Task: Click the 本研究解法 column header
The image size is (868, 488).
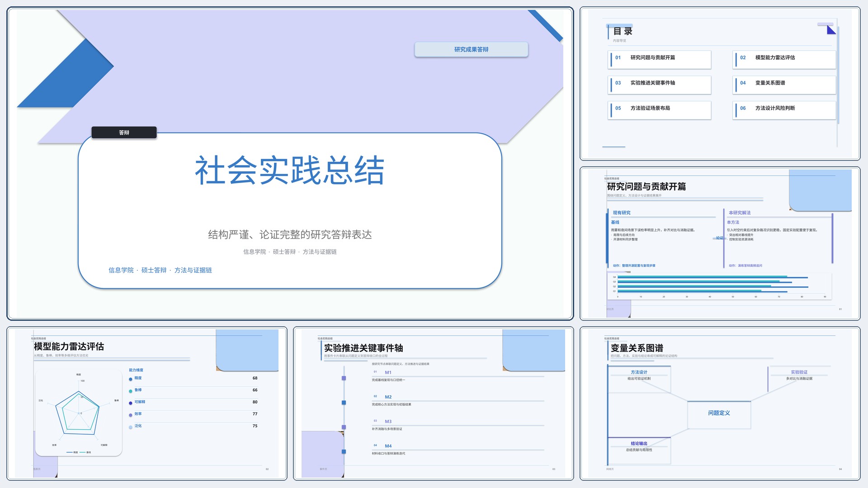Action: coord(740,213)
